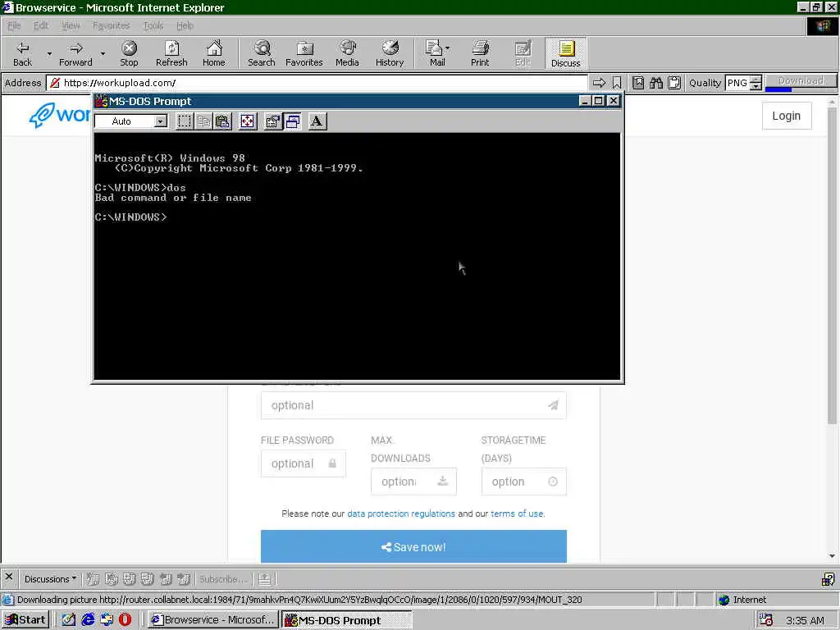Screen dimensions: 840x630
Task: Open the Discussions dropdown menu
Action: click(50, 579)
